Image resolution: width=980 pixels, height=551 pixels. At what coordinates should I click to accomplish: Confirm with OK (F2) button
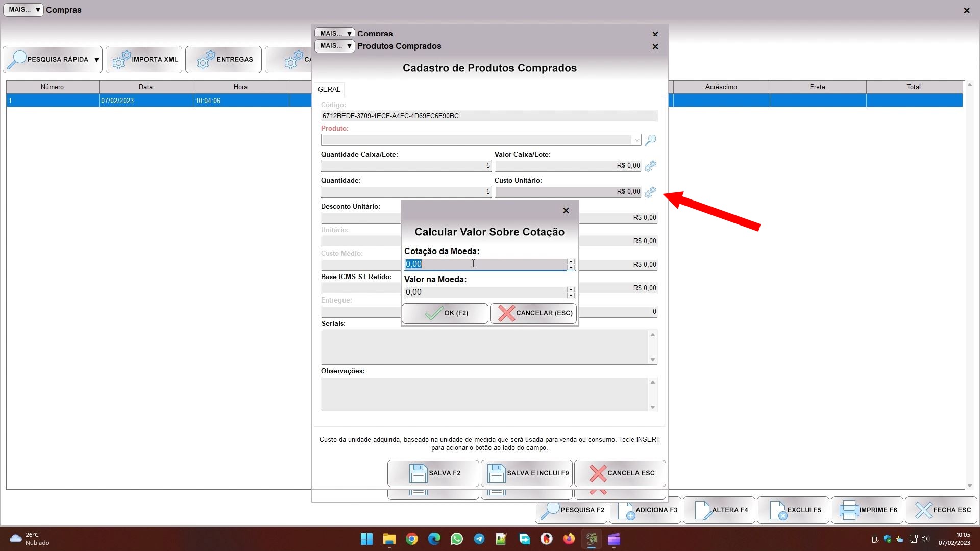click(445, 313)
